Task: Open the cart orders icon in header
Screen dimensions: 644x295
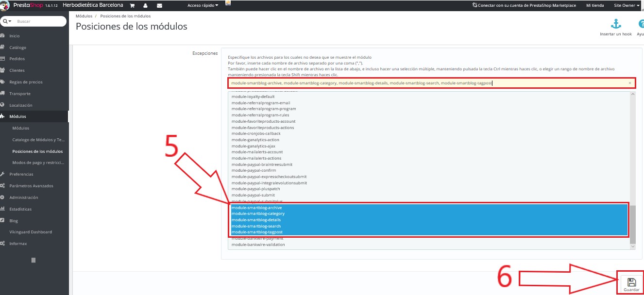Action: pos(132,6)
